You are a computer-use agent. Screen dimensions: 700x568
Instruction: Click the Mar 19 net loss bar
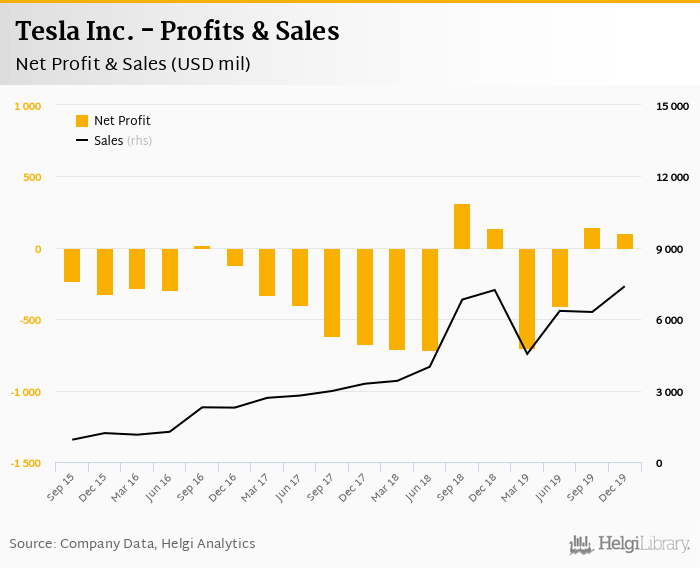point(527,298)
